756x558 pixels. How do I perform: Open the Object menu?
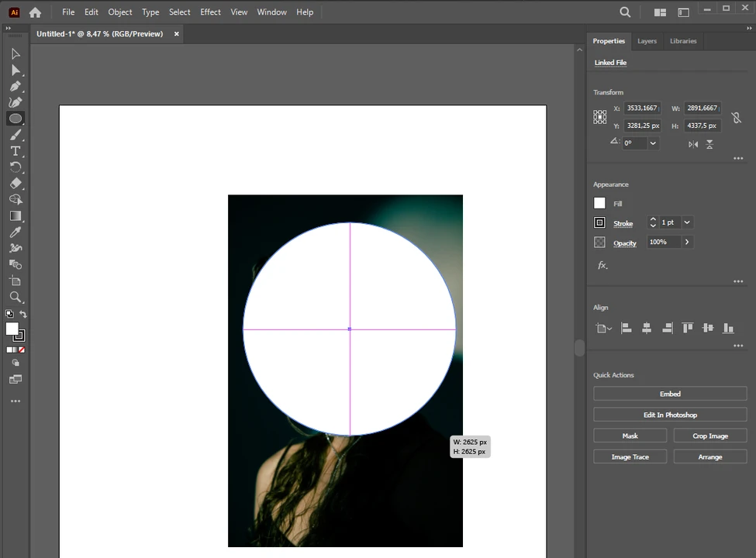[x=120, y=12]
